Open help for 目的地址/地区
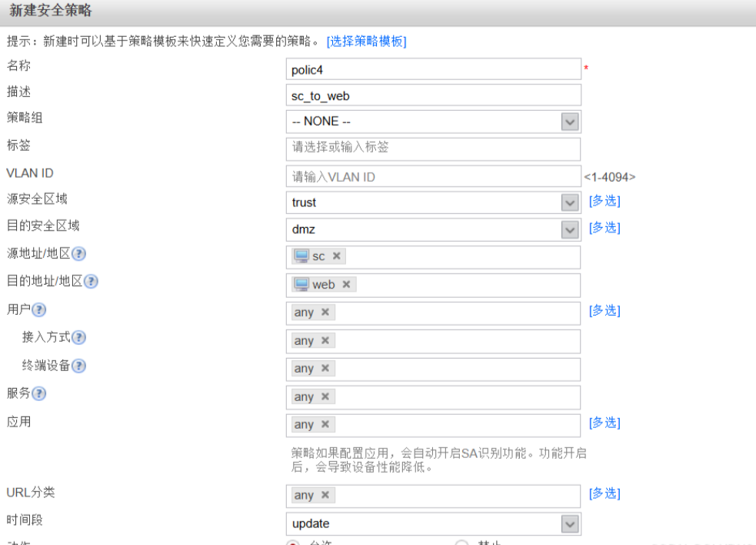Viewport: 756px width, 545px height. pyautogui.click(x=91, y=282)
